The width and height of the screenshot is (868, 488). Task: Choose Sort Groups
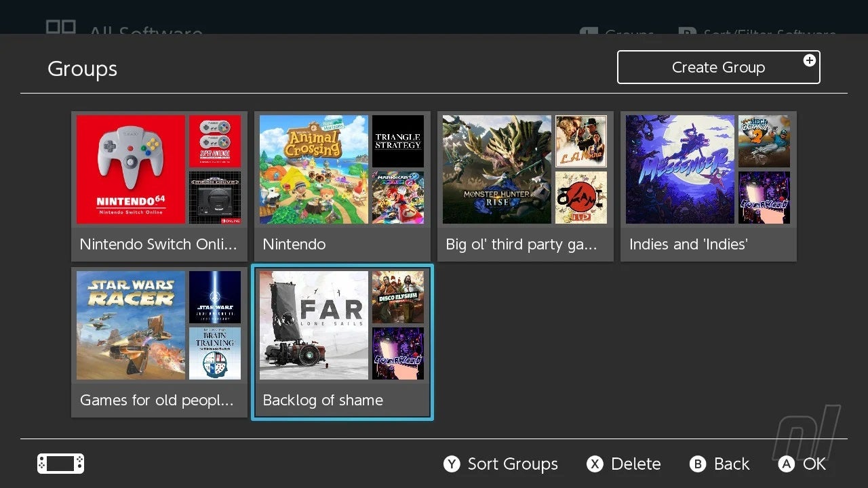(x=513, y=464)
